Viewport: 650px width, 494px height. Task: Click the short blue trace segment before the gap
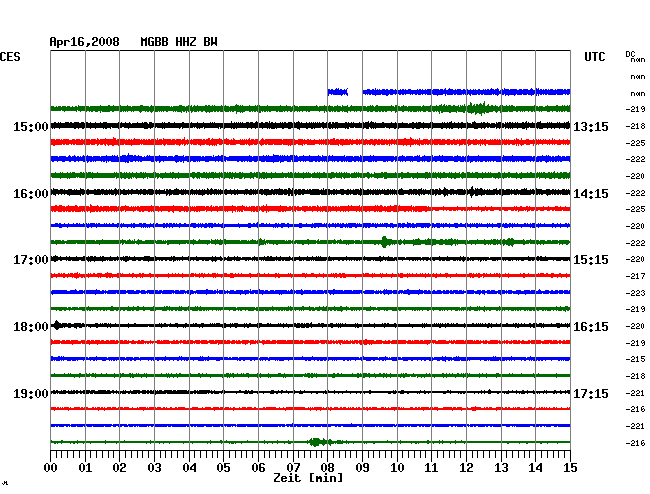[338, 92]
